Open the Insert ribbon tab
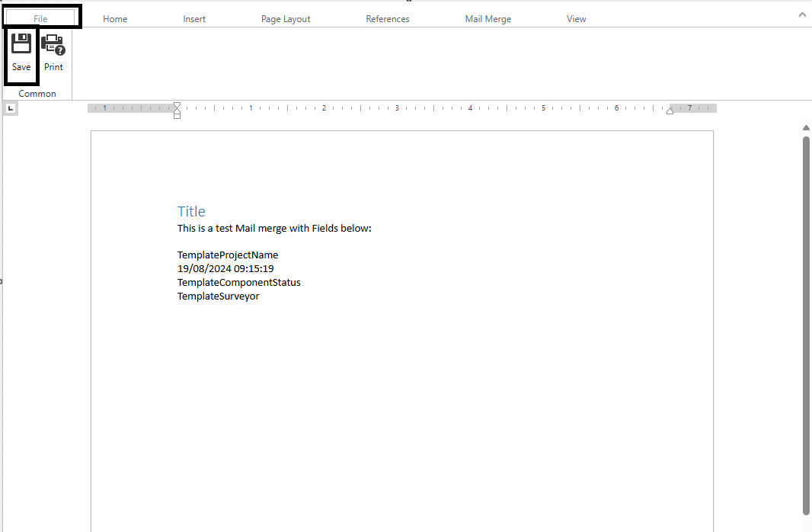This screenshot has width=812, height=532. click(194, 19)
